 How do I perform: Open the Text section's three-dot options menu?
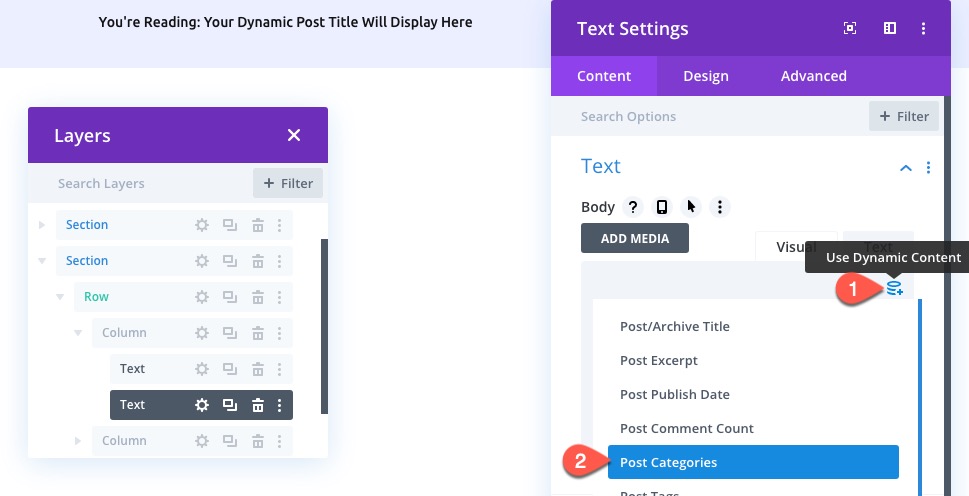pos(929,167)
